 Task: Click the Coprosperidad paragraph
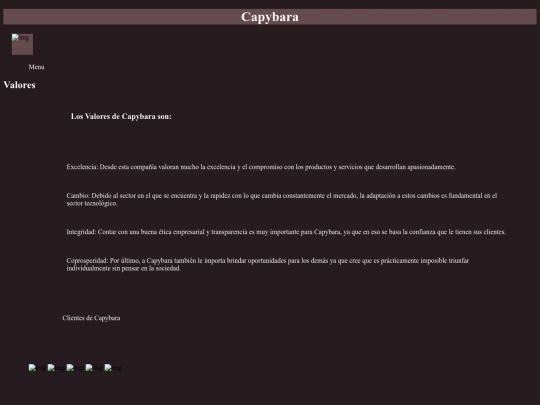pos(268,264)
